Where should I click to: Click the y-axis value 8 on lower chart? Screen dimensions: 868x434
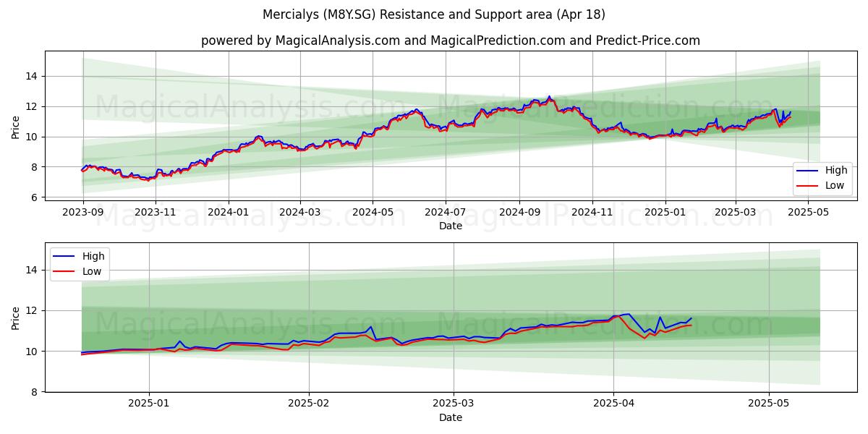point(35,392)
